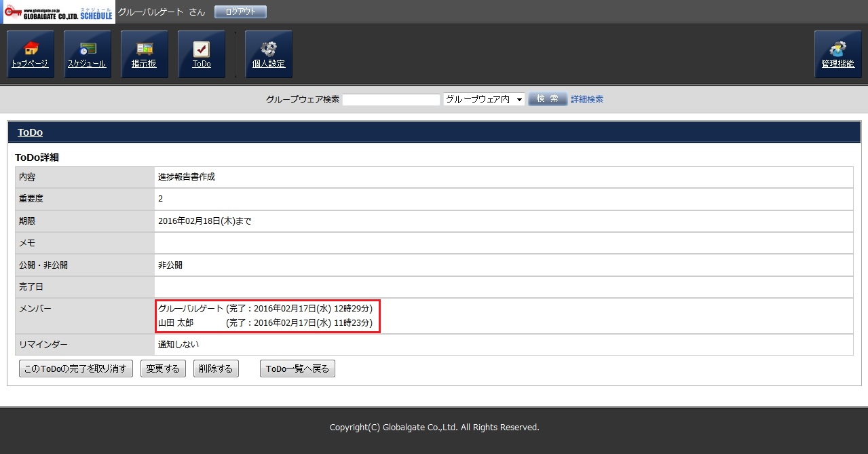Focus the グループウェア検索 text field
This screenshot has height=454, width=868.
tap(391, 99)
